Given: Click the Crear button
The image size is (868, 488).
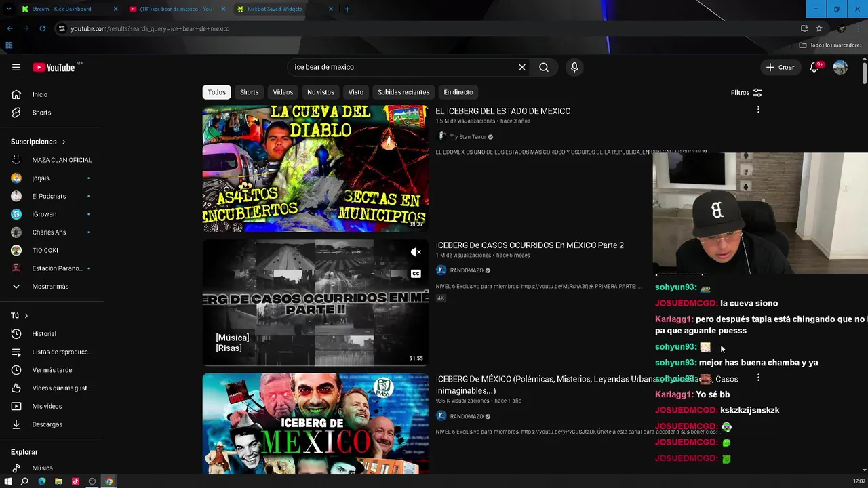Looking at the screenshot, I should [780, 67].
